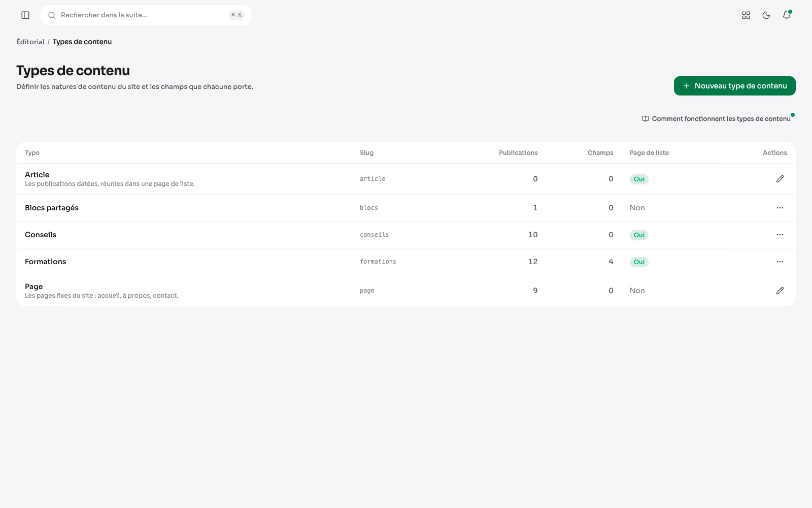Click the Page de liste header

pos(649,153)
